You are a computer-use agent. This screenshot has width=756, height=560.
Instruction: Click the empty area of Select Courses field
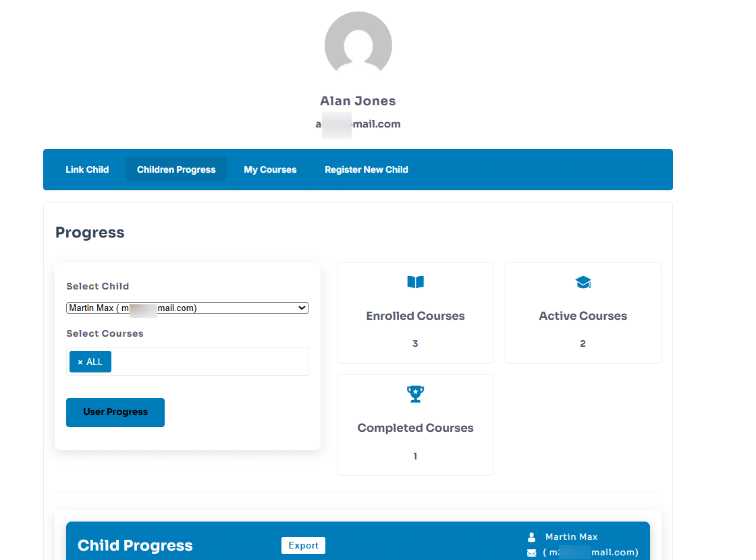click(209, 362)
